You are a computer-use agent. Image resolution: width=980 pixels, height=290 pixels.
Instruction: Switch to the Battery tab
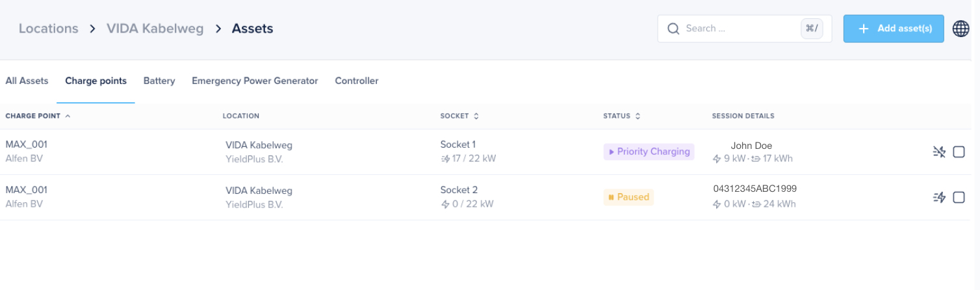[159, 81]
